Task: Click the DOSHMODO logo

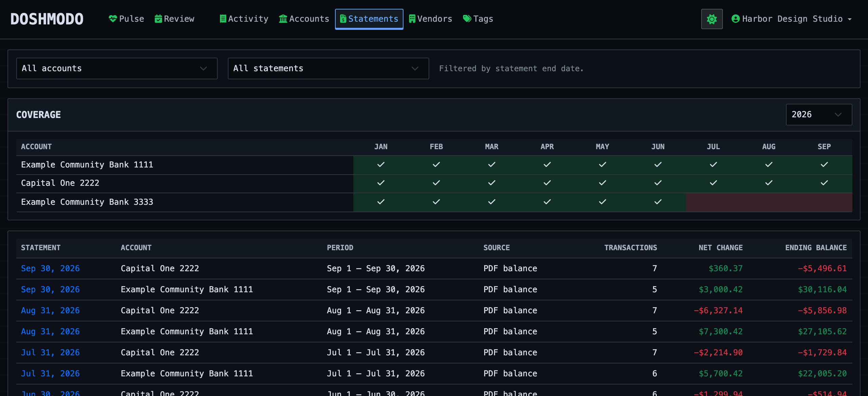Action: click(x=47, y=19)
